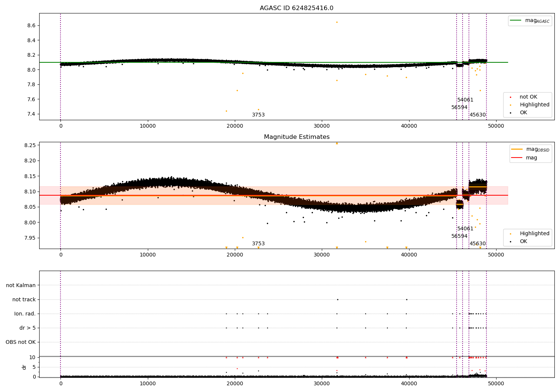The image size is (560, 392).
Task: Click x-tick '20000' under AGASC ID plot
Action: pos(235,126)
